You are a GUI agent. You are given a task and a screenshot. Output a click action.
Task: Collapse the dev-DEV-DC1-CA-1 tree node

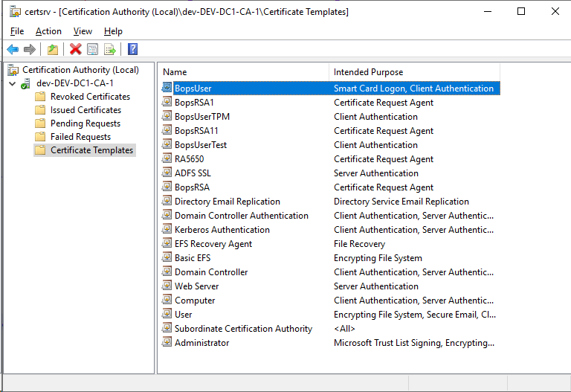[x=13, y=83]
